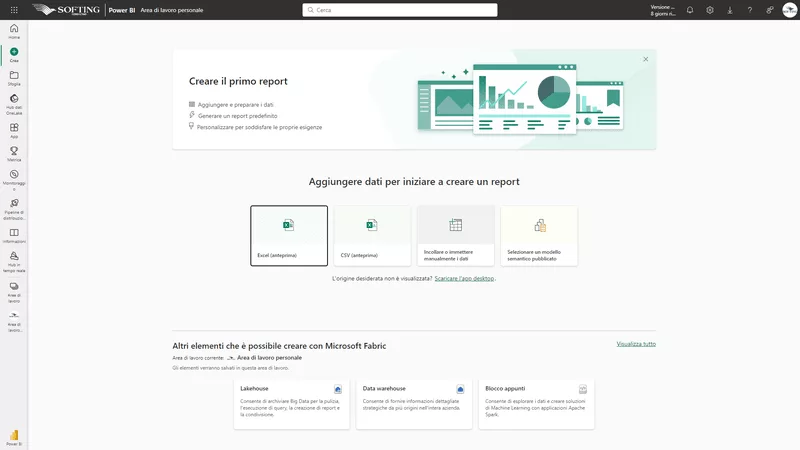Select Excel (anteprima) data source card
The image size is (800, 450).
tap(289, 236)
